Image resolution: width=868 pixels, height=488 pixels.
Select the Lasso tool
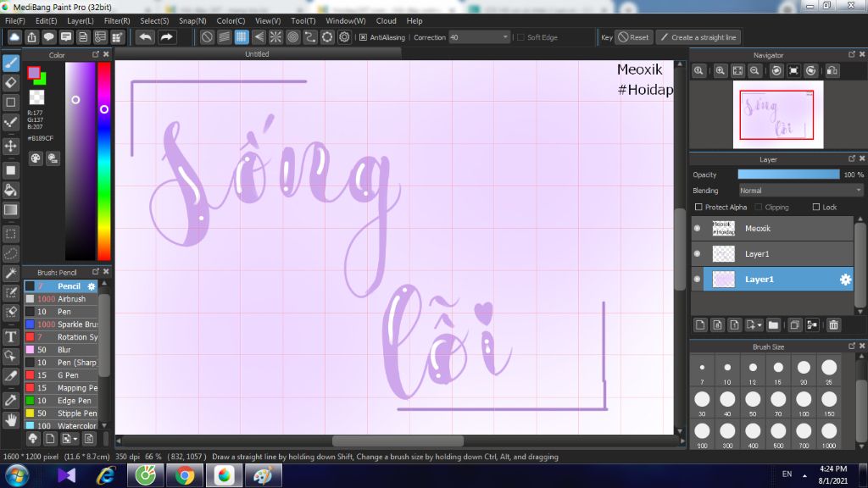[10, 253]
